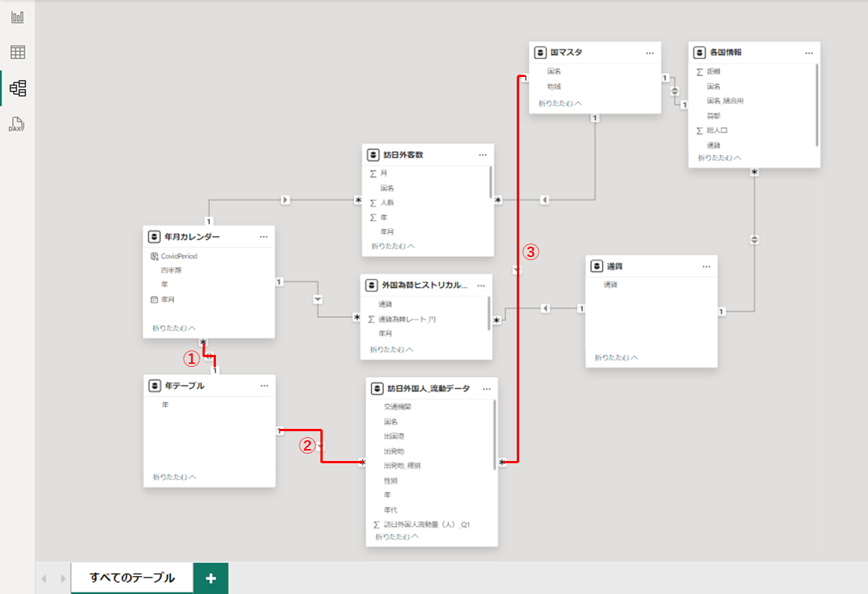Click scrollbar in 訪日外客数 table
The height and width of the screenshot is (594, 868).
[x=491, y=182]
